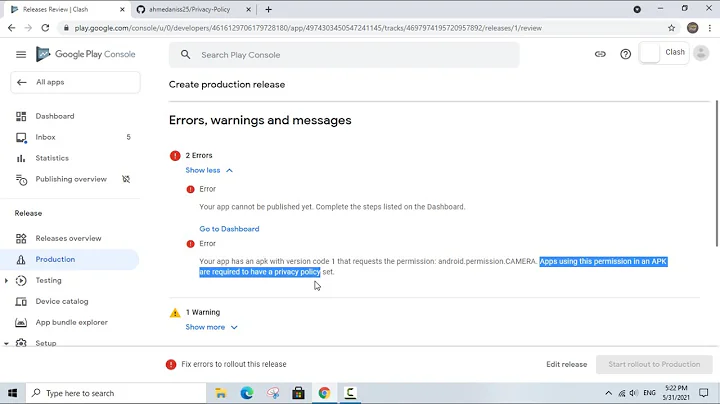Show hidden system tray icons

pyautogui.click(x=608, y=393)
